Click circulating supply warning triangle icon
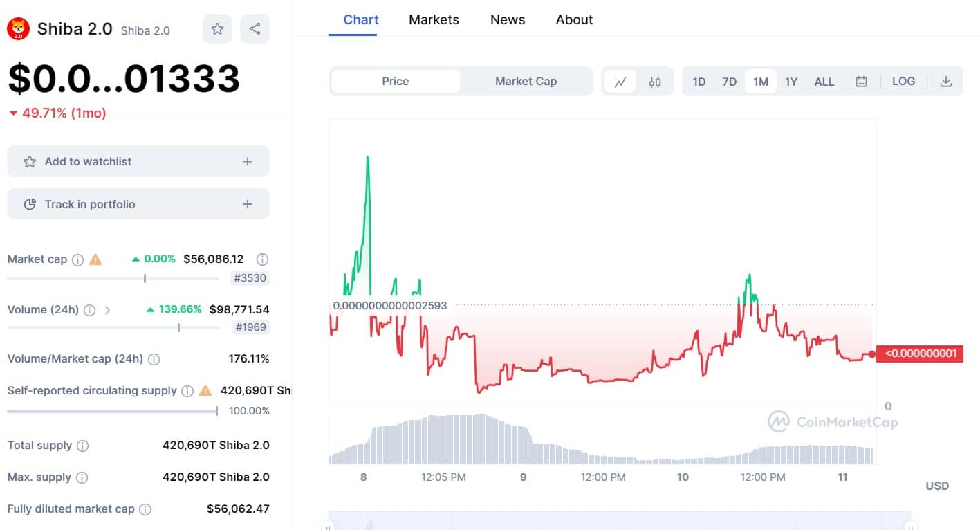The image size is (980, 530). 205,391
